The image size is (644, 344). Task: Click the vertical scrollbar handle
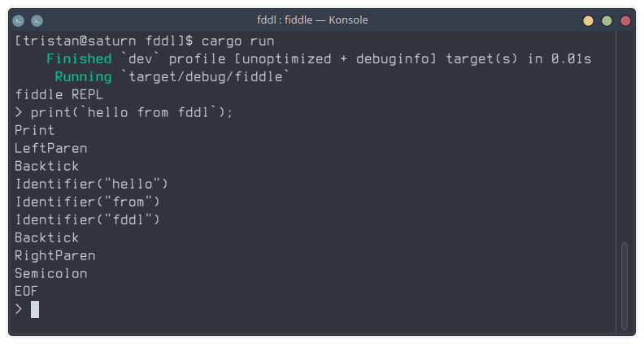624,285
